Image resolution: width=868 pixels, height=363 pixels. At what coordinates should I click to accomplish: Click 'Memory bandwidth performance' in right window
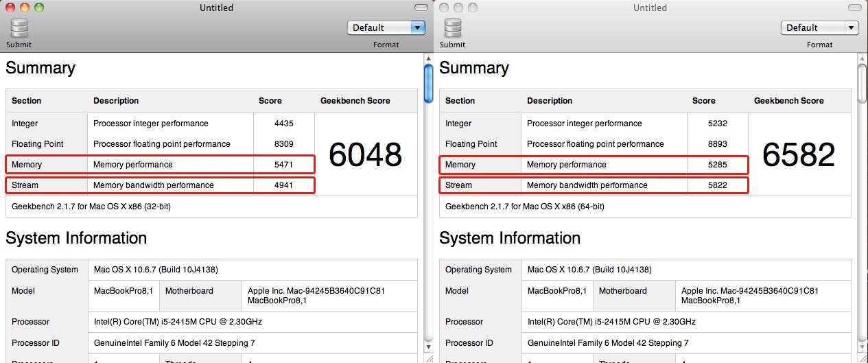pos(587,185)
